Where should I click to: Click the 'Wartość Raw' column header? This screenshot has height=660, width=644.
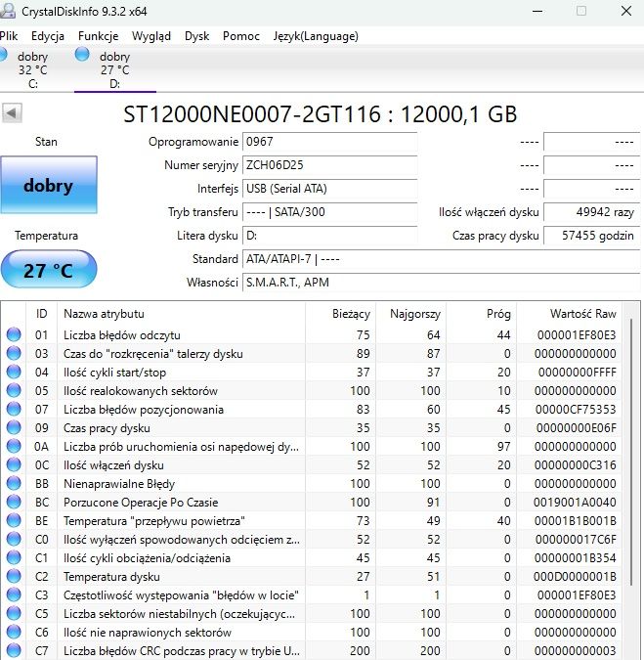569,314
